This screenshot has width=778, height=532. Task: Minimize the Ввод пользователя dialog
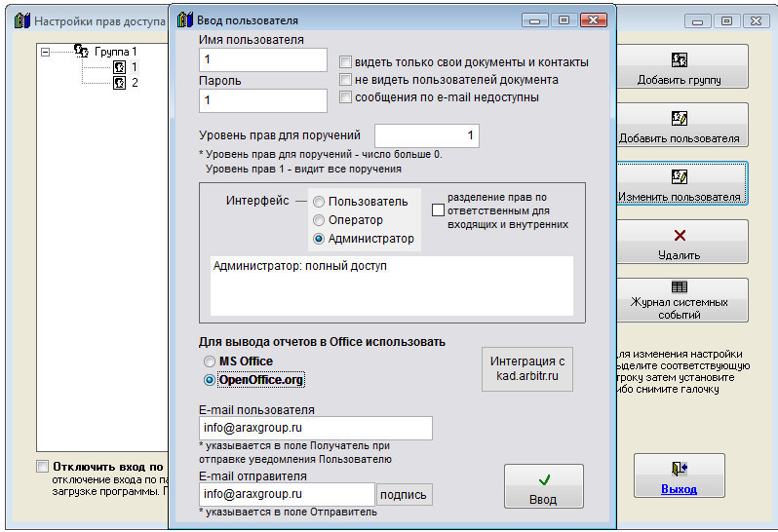pos(535,20)
